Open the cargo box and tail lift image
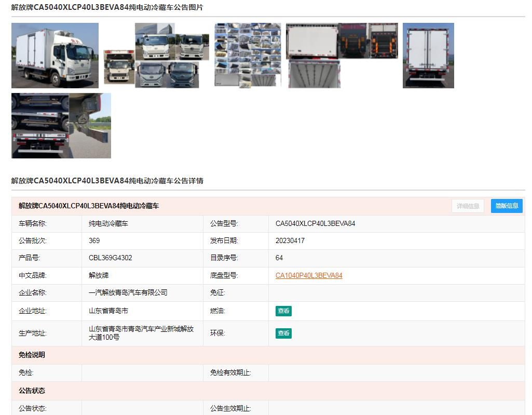Viewport: 532px width, 415px height. coord(342,56)
